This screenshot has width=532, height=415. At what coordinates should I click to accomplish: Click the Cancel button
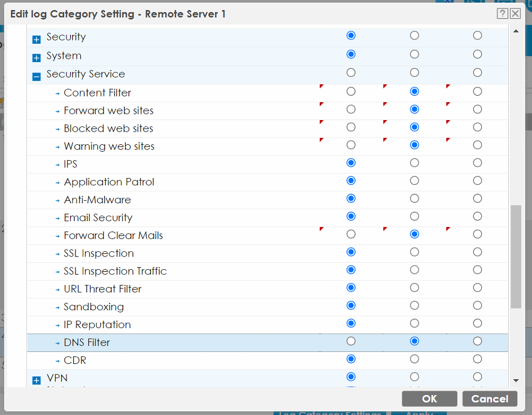coord(489,399)
